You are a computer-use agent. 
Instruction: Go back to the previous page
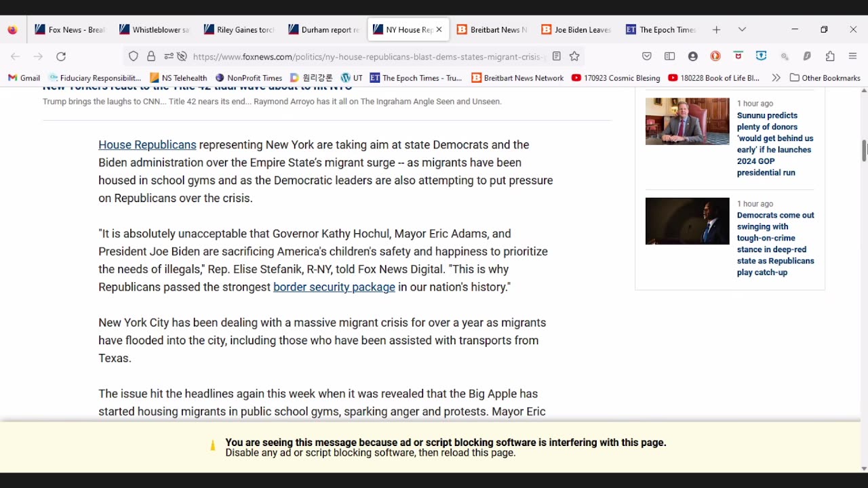click(x=16, y=57)
